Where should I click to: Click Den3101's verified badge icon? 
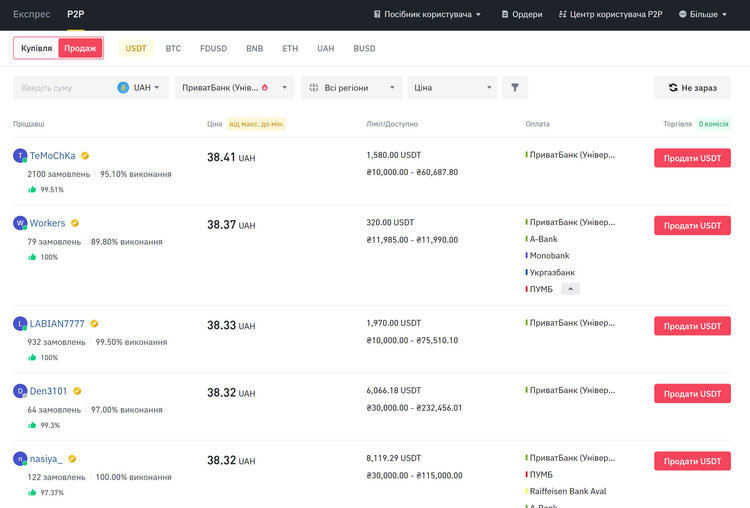77,391
